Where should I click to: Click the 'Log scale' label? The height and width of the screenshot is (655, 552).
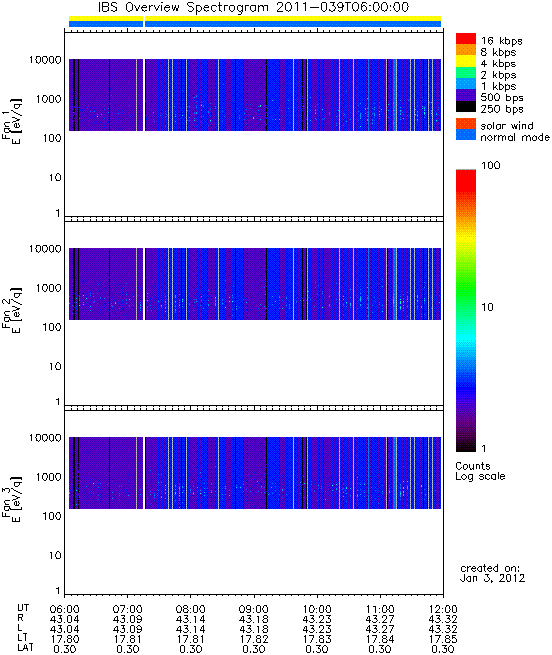tap(480, 476)
